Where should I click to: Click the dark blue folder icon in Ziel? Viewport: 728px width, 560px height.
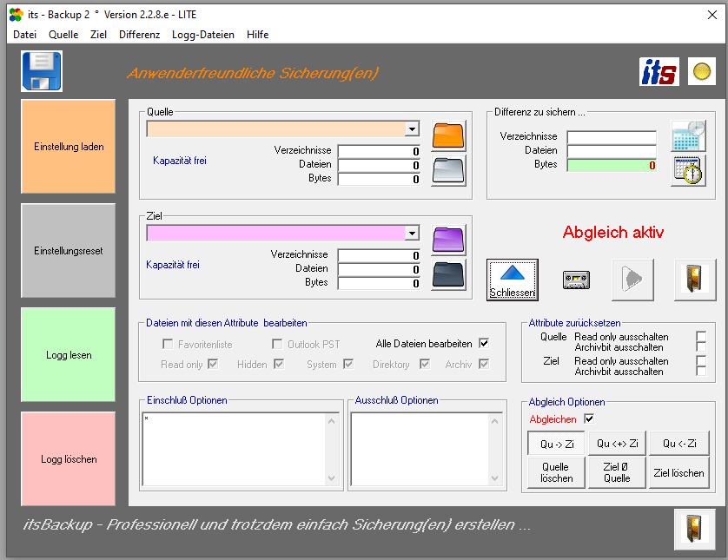(x=448, y=274)
